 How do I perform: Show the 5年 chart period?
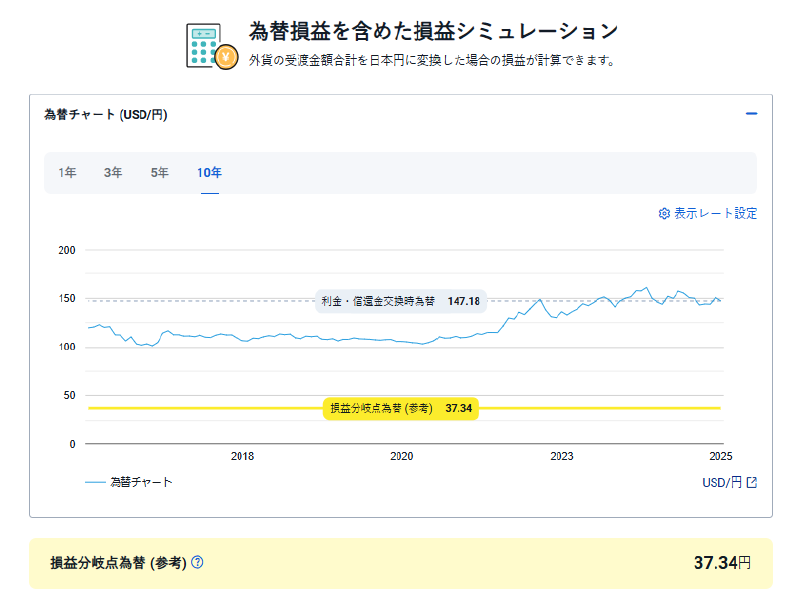[x=160, y=173]
